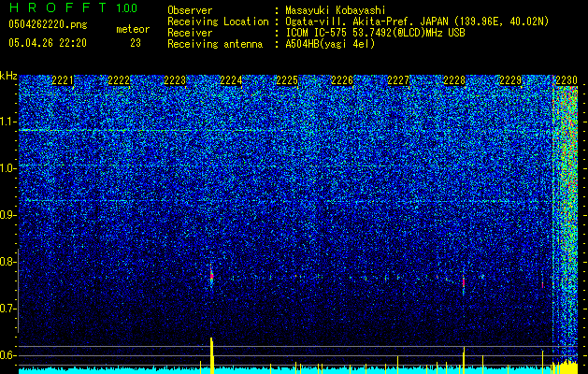Viewport: 588px width, 374px height.
Task: Click the 2225 time marker
Action: tap(287, 80)
